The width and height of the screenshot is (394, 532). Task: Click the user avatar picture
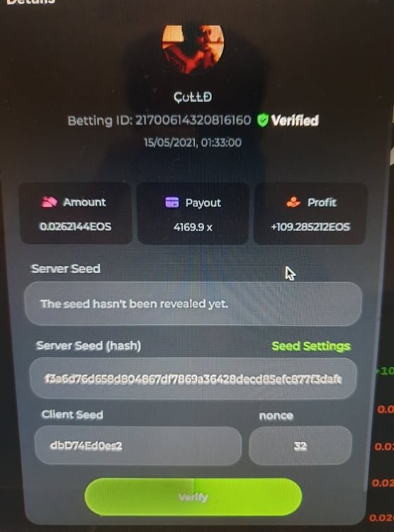coord(193,48)
